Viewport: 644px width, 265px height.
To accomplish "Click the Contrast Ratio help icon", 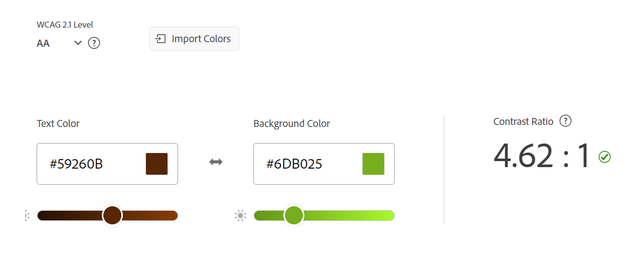I will tap(565, 121).
